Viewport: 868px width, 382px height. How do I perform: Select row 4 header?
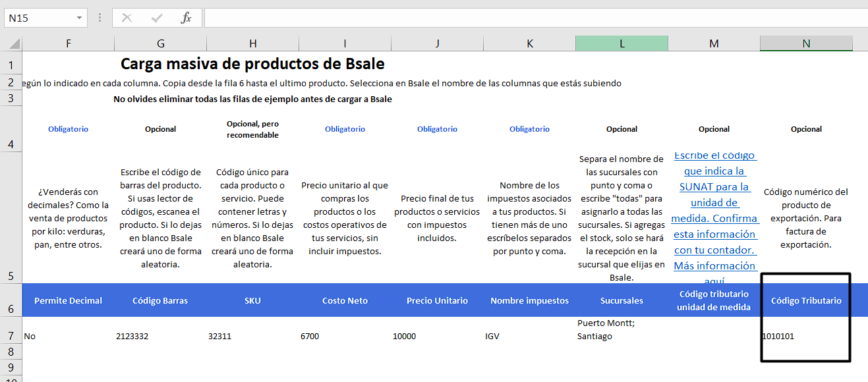coord(11,129)
